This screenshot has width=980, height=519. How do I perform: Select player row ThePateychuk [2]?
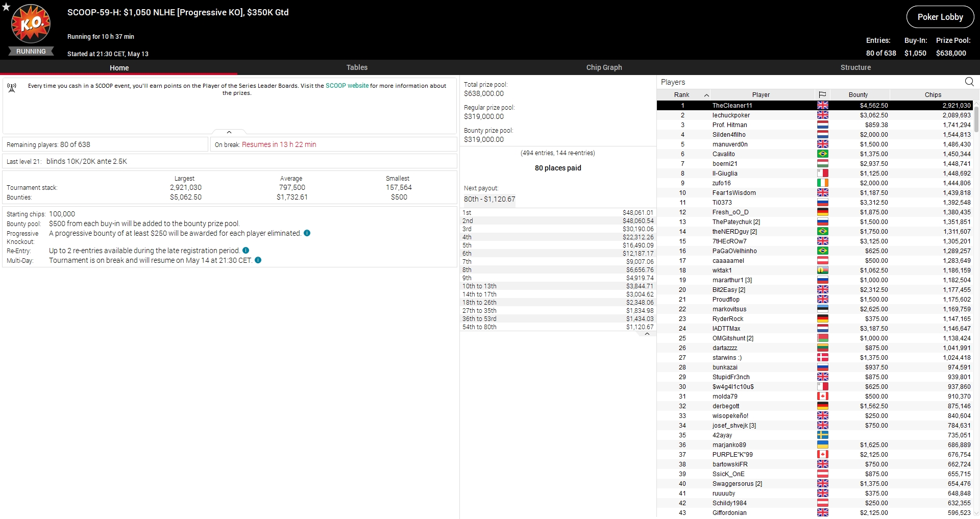pyautogui.click(x=815, y=221)
